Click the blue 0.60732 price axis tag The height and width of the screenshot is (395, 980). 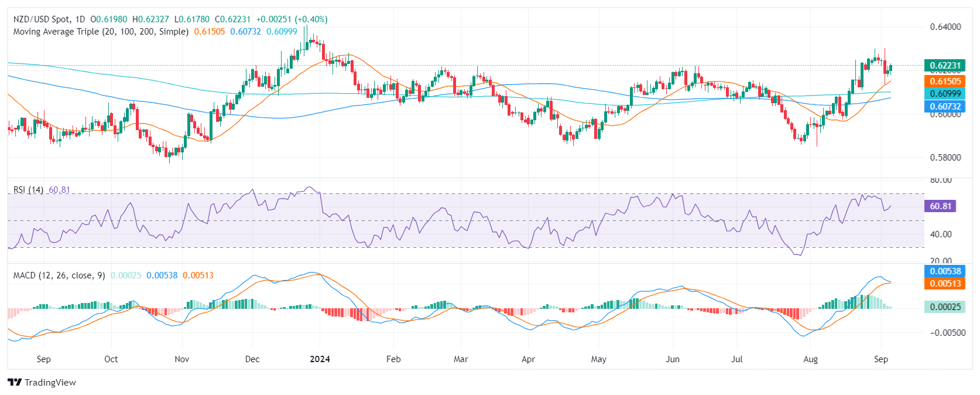point(945,106)
